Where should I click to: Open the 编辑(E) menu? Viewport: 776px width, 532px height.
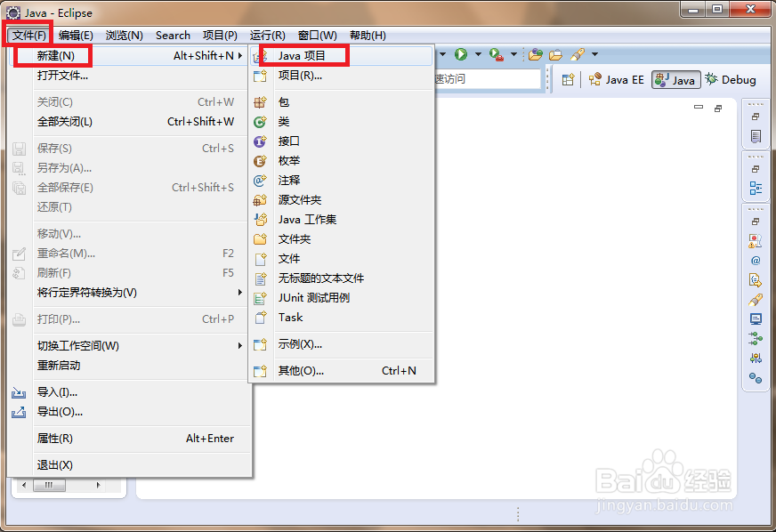click(76, 35)
